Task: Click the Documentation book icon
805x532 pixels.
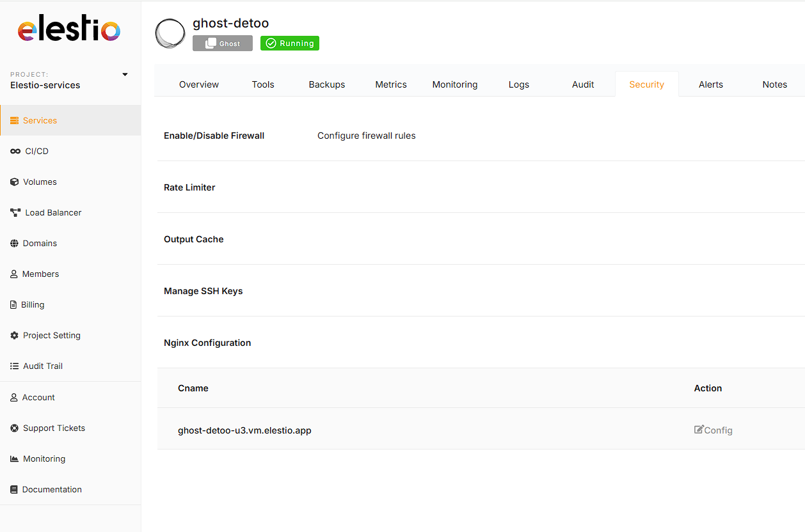Action: [14, 490]
